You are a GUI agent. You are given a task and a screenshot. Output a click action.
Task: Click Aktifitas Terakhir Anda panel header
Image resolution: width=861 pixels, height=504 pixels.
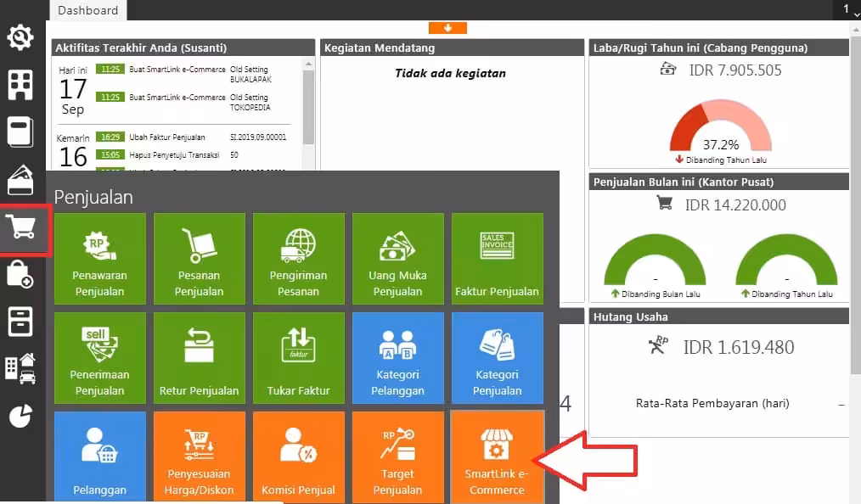[183, 48]
